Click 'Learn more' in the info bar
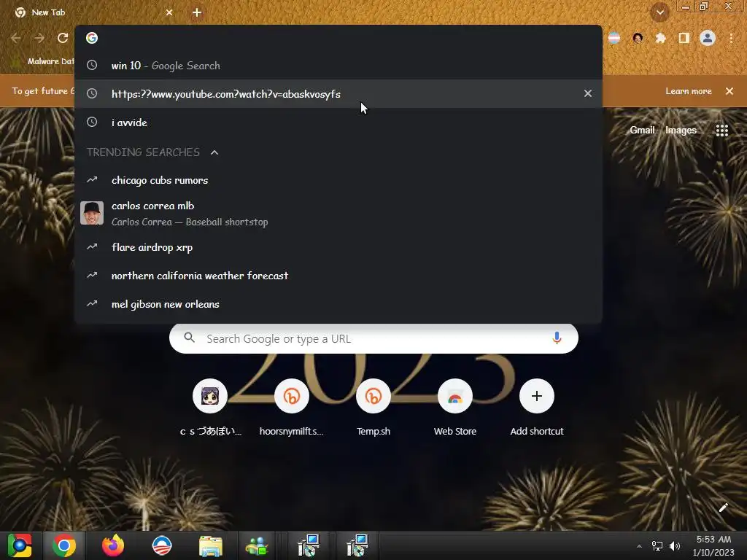Screen dimensions: 747x560 click(x=689, y=91)
